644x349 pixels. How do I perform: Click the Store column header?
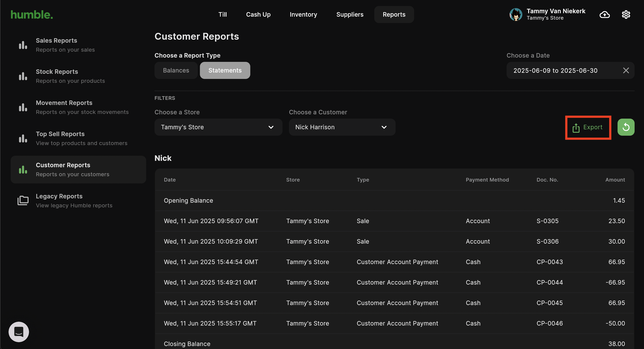pyautogui.click(x=293, y=180)
